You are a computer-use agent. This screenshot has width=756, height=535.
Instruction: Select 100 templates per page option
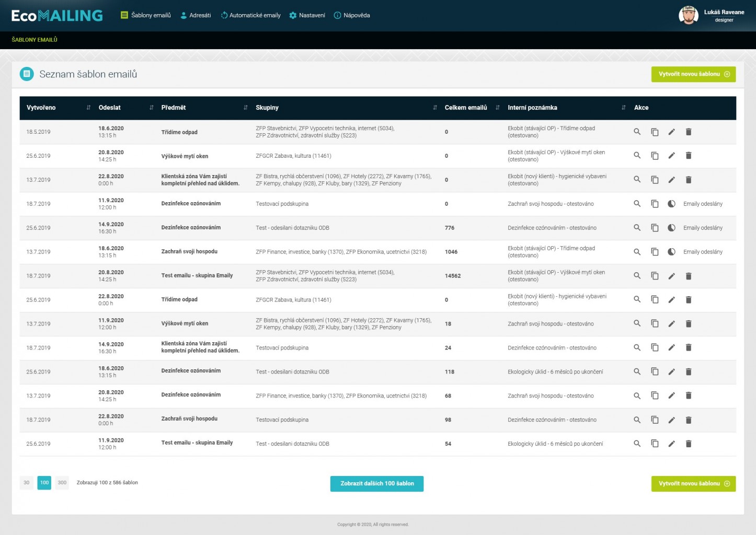click(x=44, y=483)
